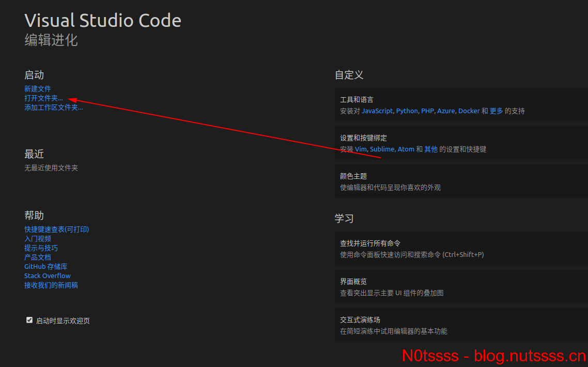Open 提示与技巧 link
The height and width of the screenshot is (367, 588).
point(41,248)
